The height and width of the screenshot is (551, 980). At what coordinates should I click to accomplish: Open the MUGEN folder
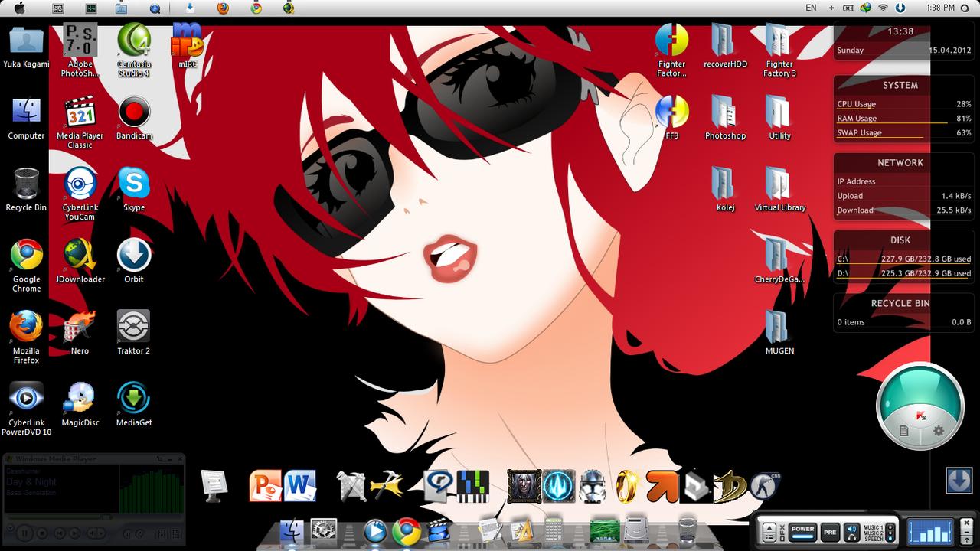tap(779, 328)
